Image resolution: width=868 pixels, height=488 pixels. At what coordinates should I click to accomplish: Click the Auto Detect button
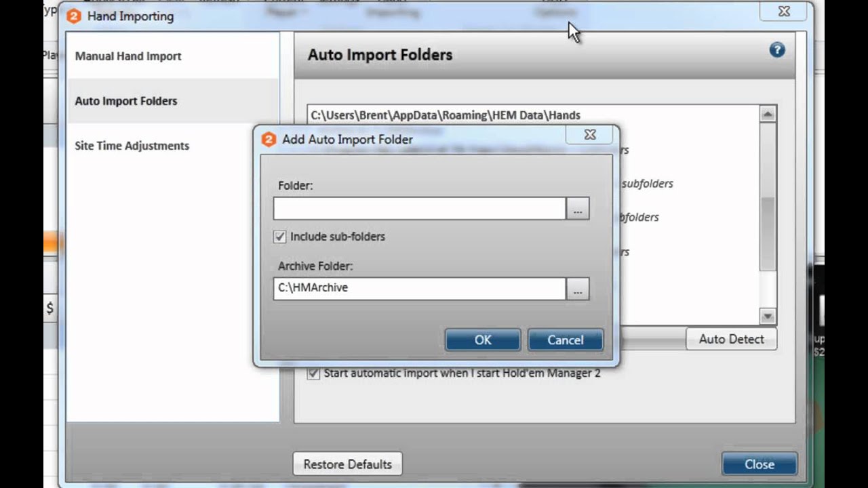click(731, 339)
